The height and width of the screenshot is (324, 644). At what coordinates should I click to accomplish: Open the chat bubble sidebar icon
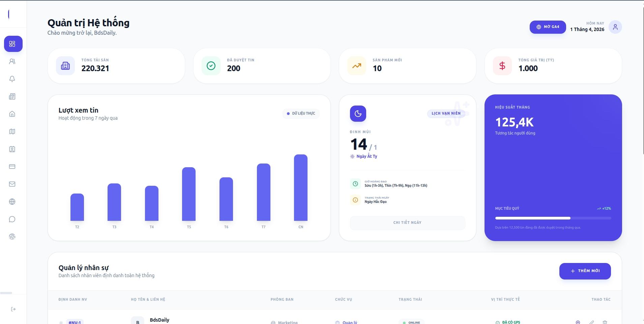[12, 219]
